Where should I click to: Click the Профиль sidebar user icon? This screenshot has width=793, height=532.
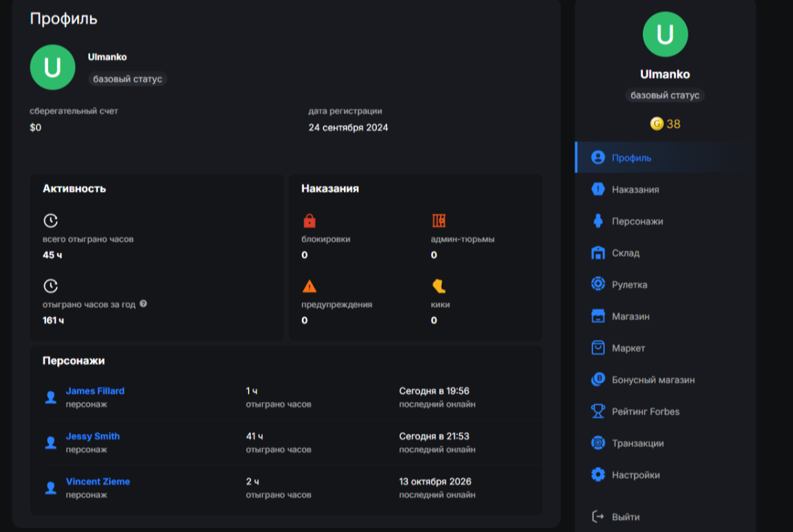(598, 158)
